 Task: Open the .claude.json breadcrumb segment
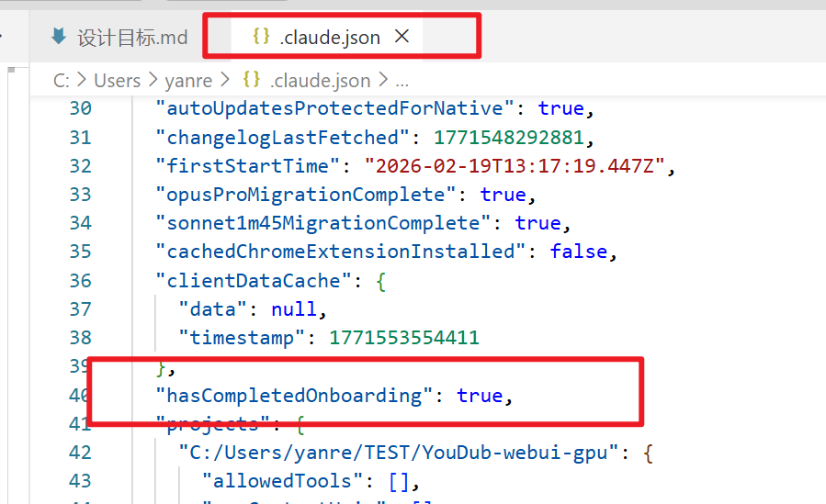[321, 81]
